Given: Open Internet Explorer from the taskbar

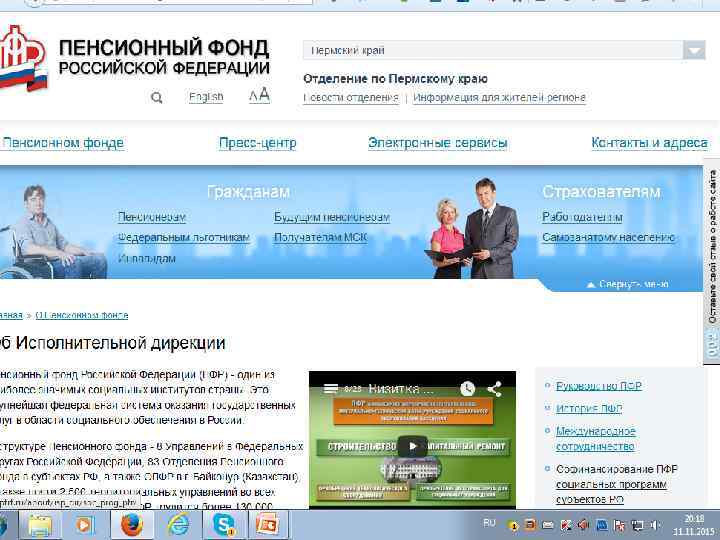Looking at the screenshot, I should 177,525.
